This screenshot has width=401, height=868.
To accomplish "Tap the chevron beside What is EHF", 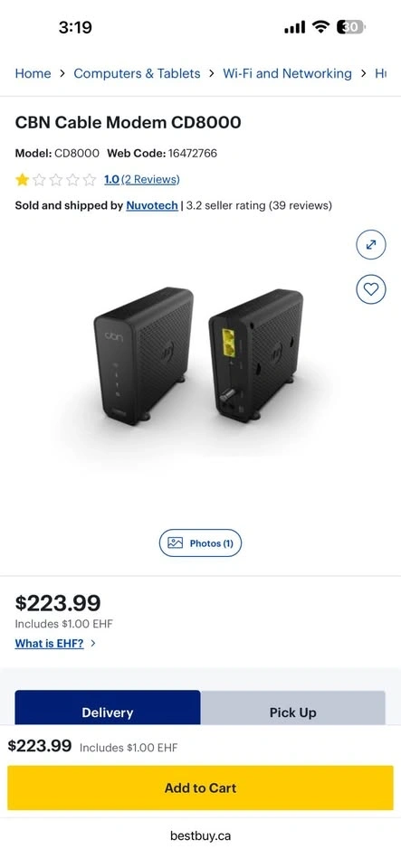I will [93, 643].
